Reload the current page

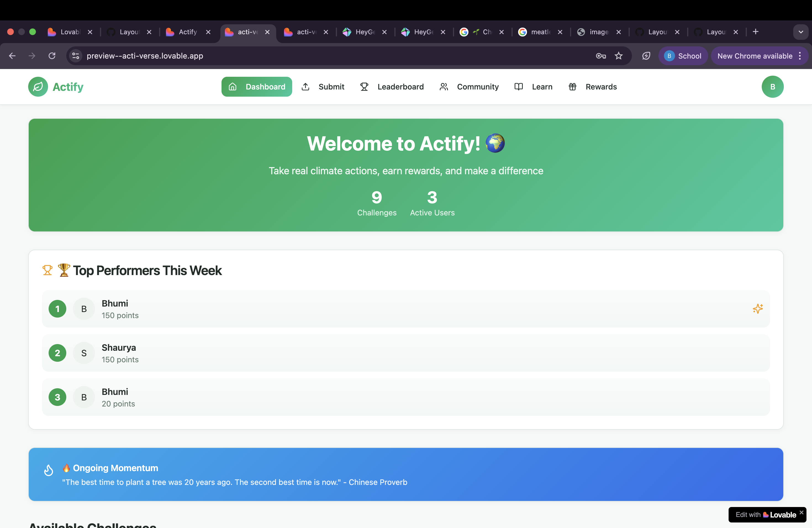[52, 56]
